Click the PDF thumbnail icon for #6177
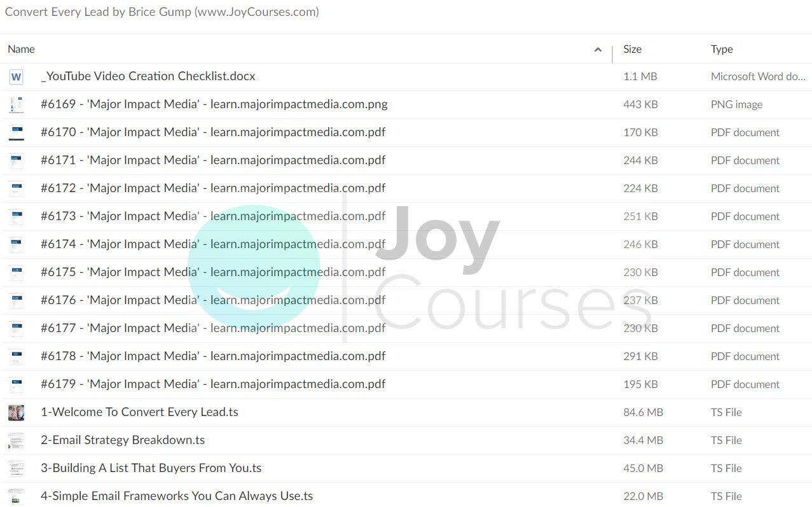The height and width of the screenshot is (507, 812). click(16, 329)
